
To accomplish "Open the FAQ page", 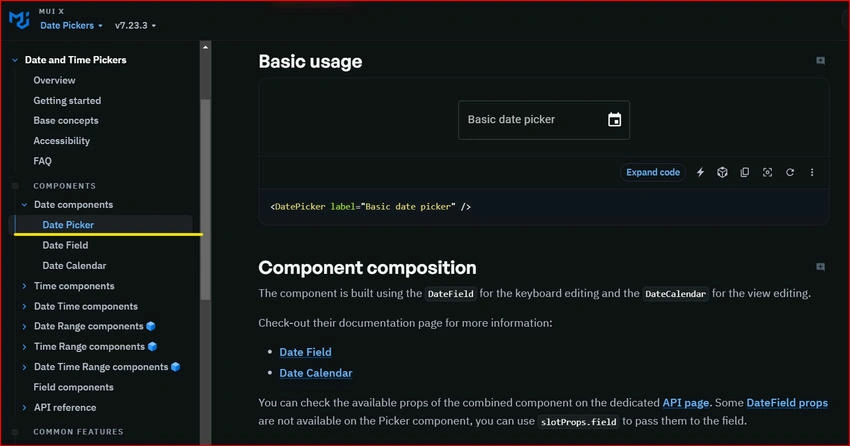I will click(42, 161).
